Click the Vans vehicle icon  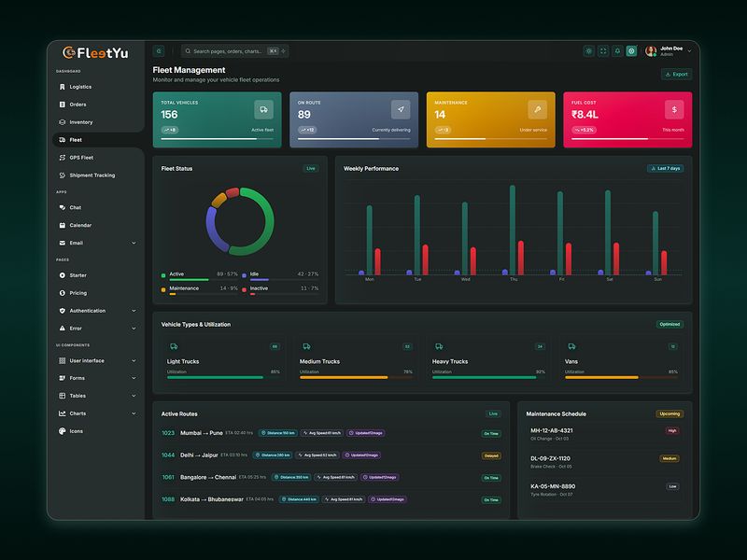571,346
